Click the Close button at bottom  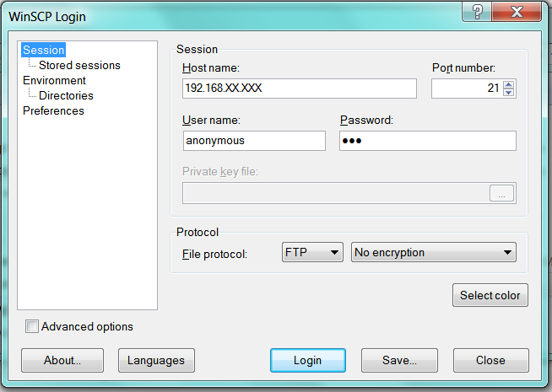490,360
